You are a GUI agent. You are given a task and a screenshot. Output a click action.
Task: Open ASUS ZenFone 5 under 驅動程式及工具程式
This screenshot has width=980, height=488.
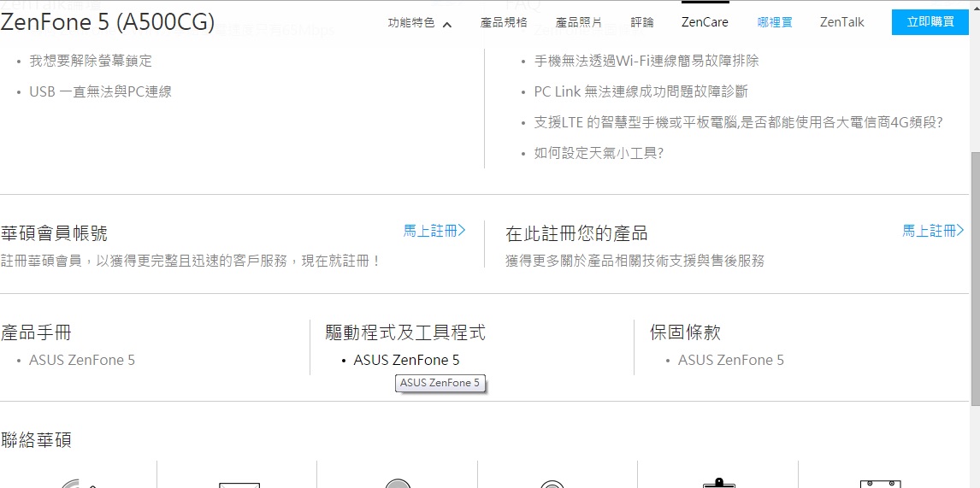click(406, 360)
